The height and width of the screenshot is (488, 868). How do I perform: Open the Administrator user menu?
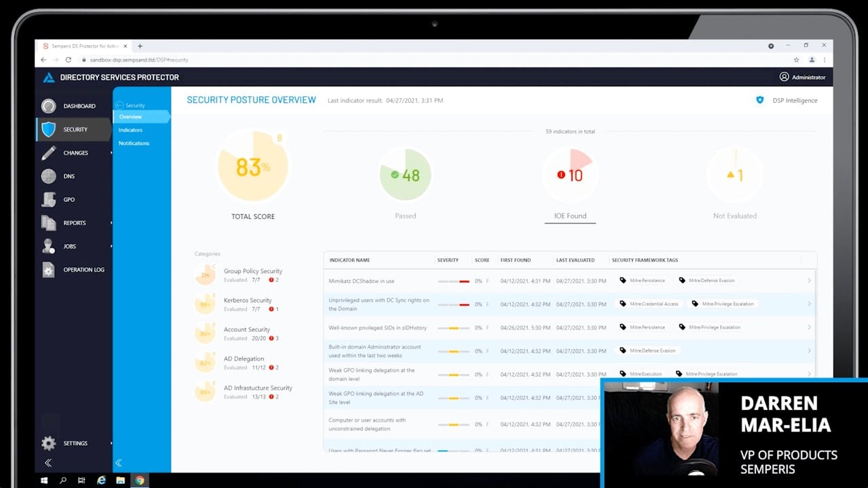[x=802, y=77]
